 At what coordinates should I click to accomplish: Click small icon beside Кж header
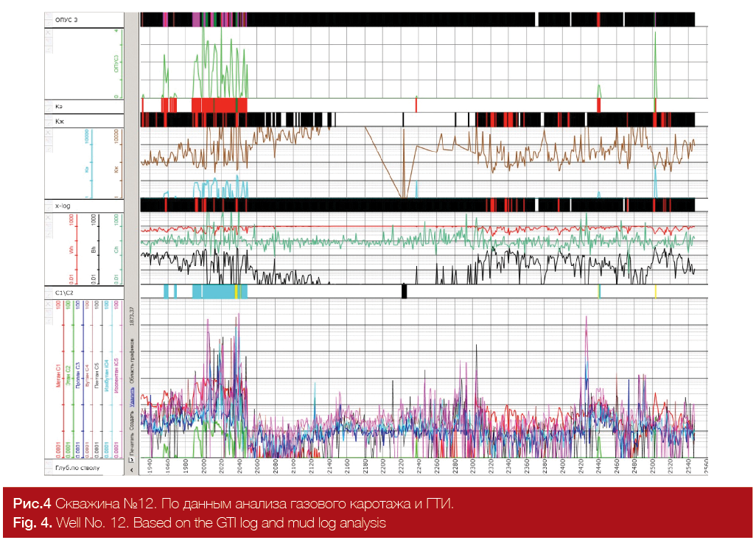[x=50, y=119]
